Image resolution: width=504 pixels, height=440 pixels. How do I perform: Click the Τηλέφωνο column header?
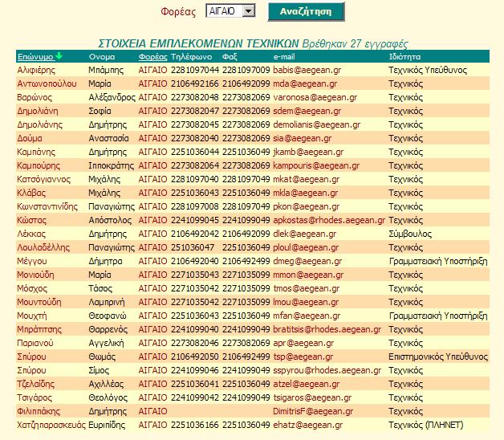point(191,57)
